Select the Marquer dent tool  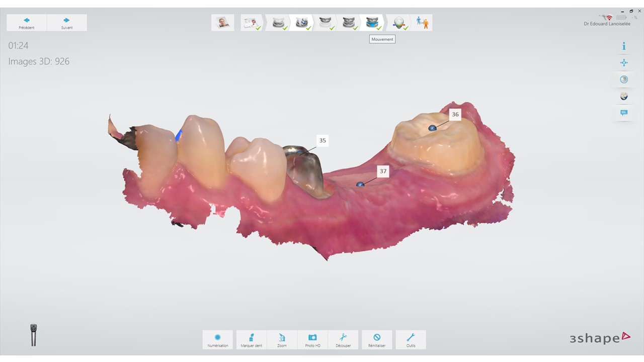[251, 339]
